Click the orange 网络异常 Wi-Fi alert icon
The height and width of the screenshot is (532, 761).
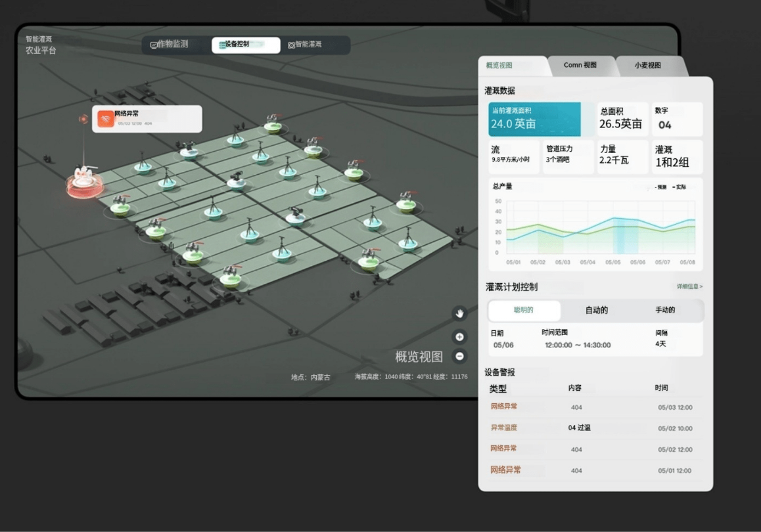[105, 119]
